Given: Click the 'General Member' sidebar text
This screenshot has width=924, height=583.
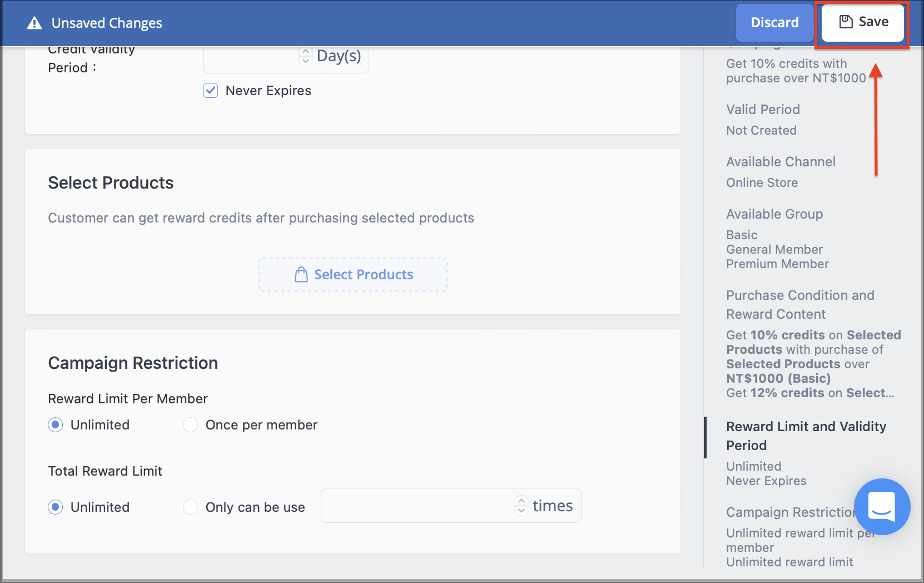Looking at the screenshot, I should point(774,250).
